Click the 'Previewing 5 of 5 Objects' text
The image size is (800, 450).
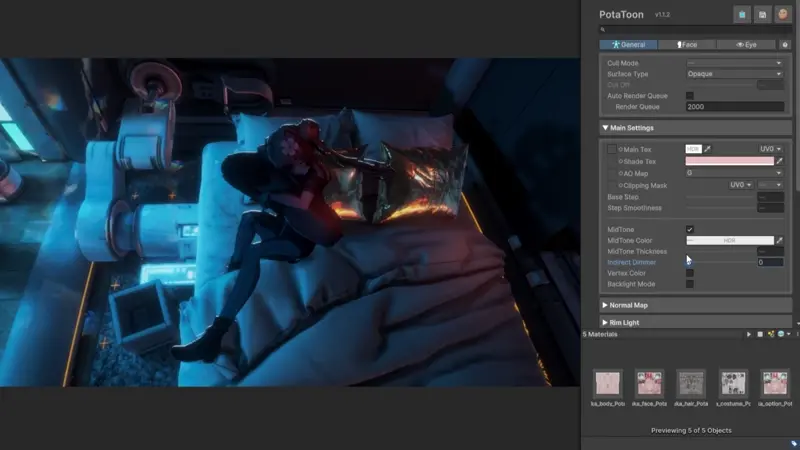pos(691,431)
